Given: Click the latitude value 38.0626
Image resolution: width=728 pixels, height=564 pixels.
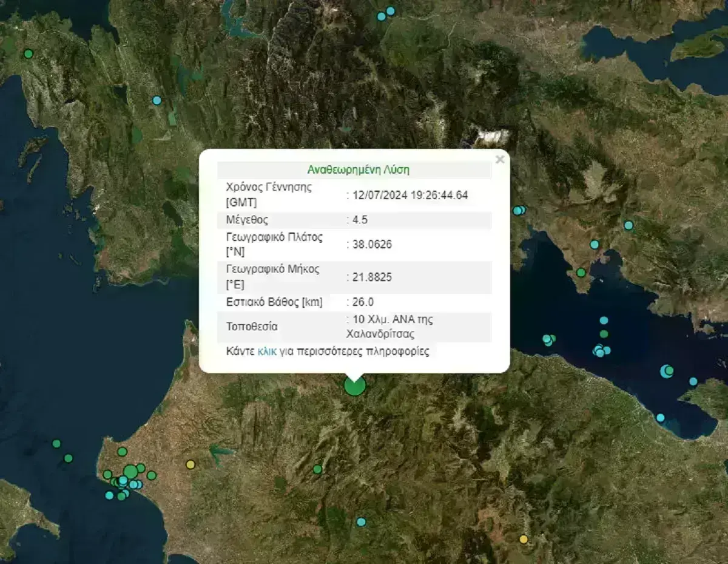Looking at the screenshot, I should click(372, 245).
